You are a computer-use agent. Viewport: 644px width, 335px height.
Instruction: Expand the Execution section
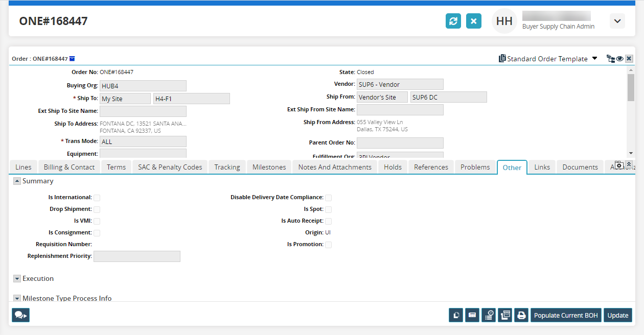point(17,278)
